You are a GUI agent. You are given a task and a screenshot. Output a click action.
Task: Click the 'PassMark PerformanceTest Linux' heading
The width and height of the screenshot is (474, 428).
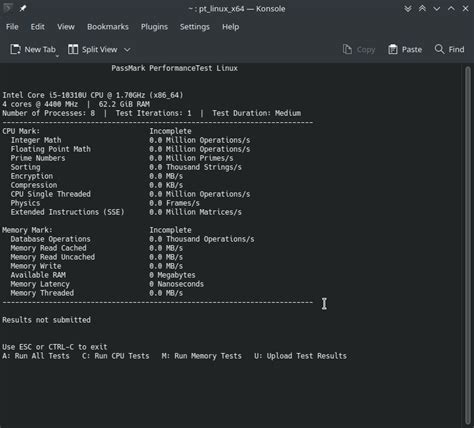[175, 68]
